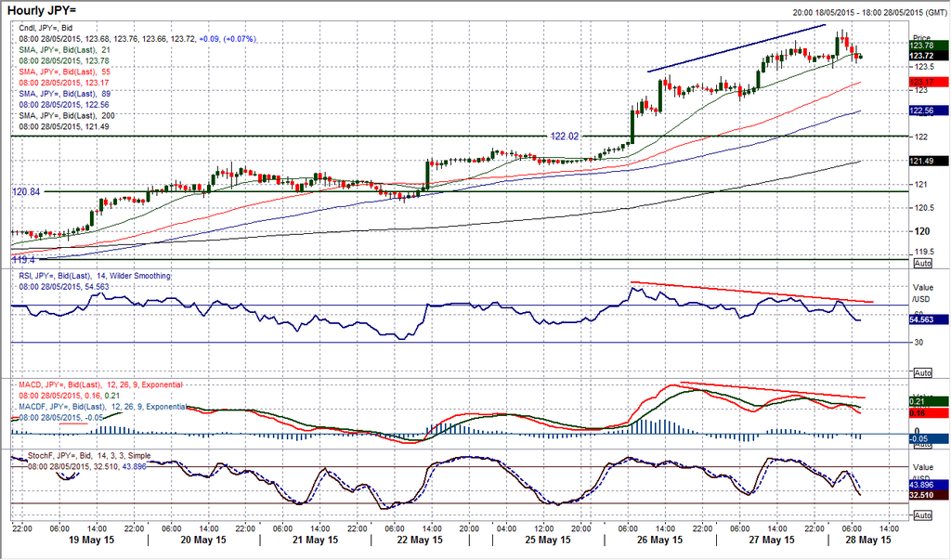951x560 pixels.
Task: Select the red falling trendline on the RSI
Action: tap(752, 292)
